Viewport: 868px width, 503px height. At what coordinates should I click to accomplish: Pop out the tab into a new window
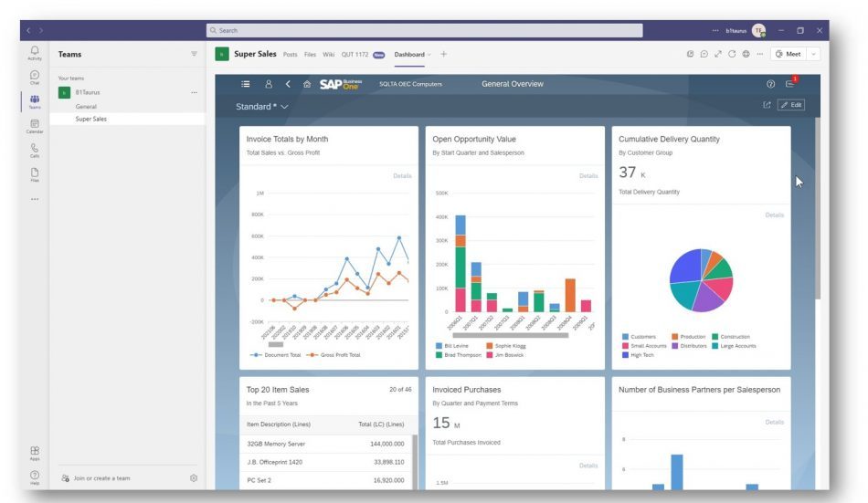pos(691,54)
